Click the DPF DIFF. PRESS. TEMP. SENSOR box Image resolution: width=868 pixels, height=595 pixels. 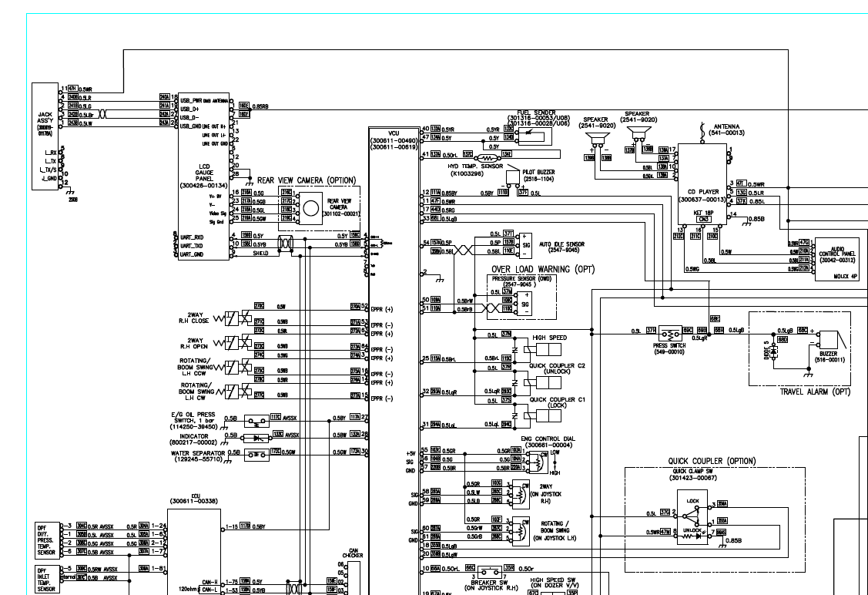click(46, 540)
